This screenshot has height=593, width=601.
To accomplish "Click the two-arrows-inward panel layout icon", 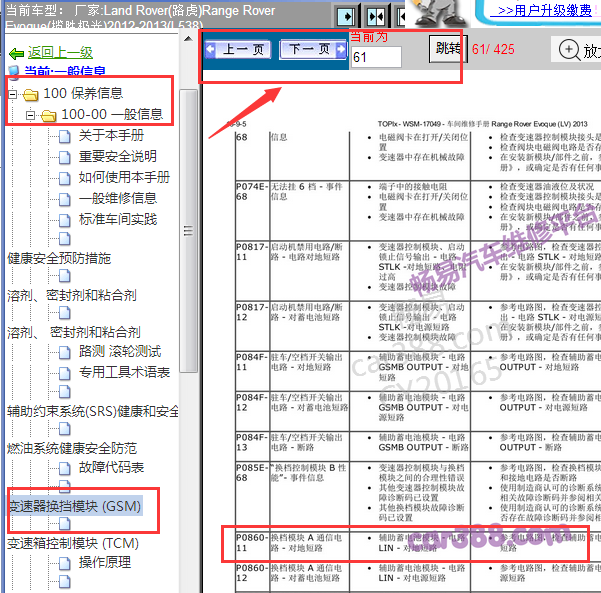I will tap(376, 16).
